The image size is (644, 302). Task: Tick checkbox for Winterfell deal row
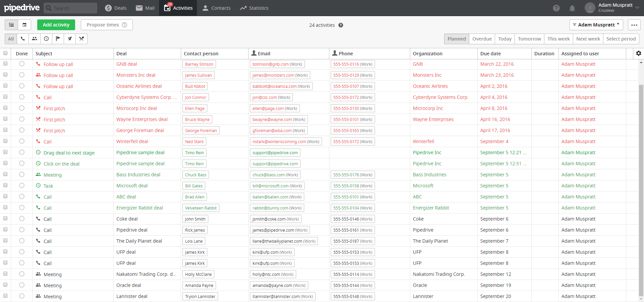point(5,141)
